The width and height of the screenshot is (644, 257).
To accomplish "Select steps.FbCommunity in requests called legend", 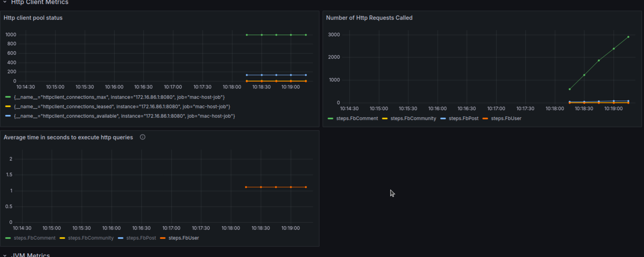I will [413, 118].
